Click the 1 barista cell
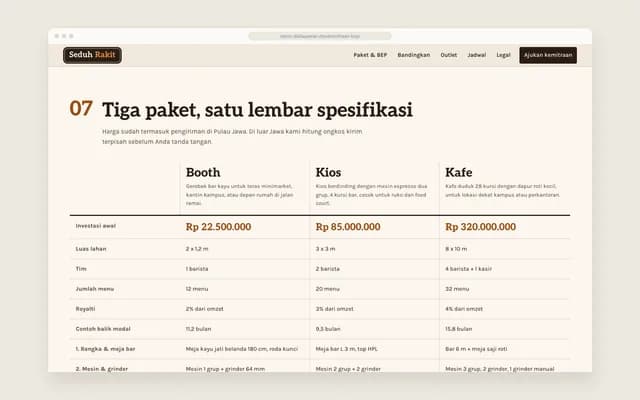The height and width of the screenshot is (400, 640). (197, 269)
